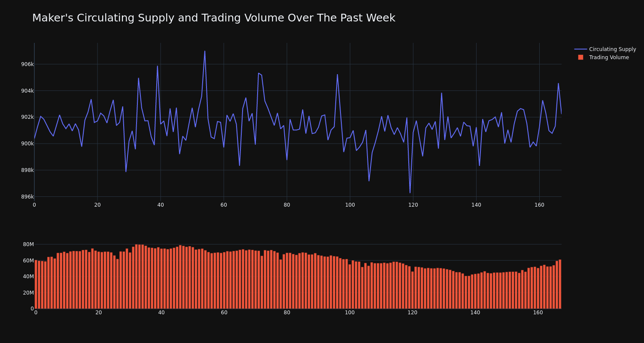The width and height of the screenshot is (644, 343).
Task: Click the blue Circulating Supply legend line
Action: 580,49
